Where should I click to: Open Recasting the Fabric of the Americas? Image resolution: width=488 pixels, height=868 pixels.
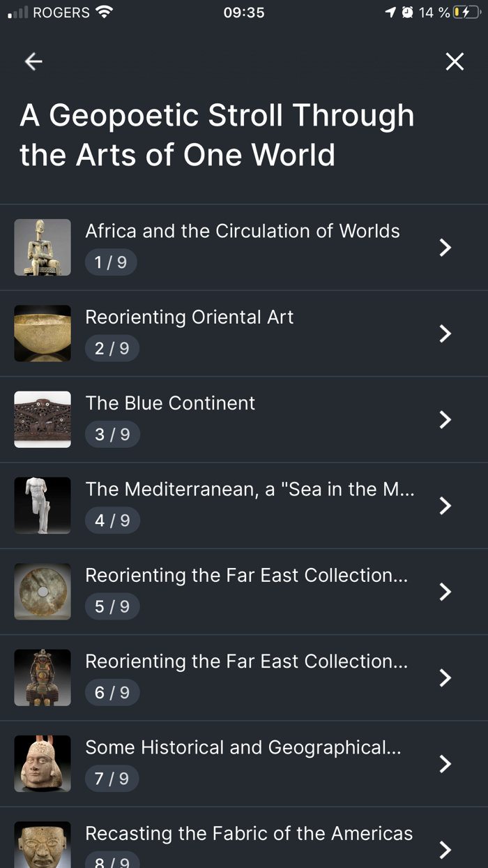(249, 833)
